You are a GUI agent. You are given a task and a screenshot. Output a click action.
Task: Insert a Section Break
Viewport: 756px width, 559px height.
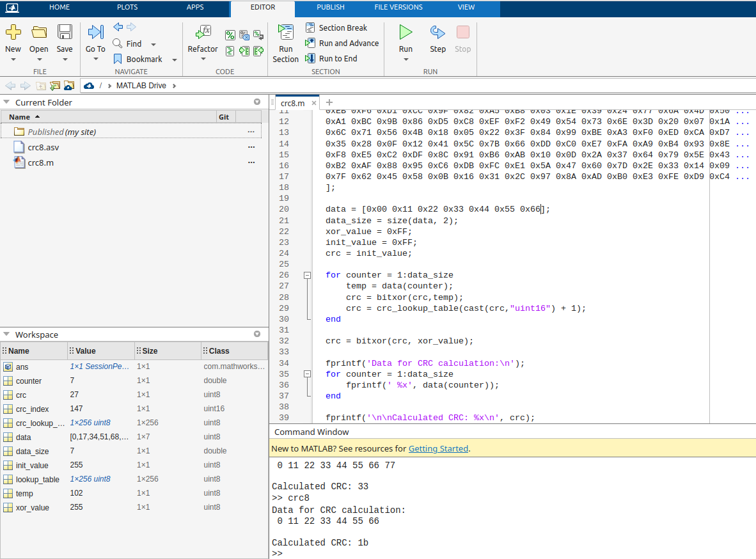pos(336,28)
